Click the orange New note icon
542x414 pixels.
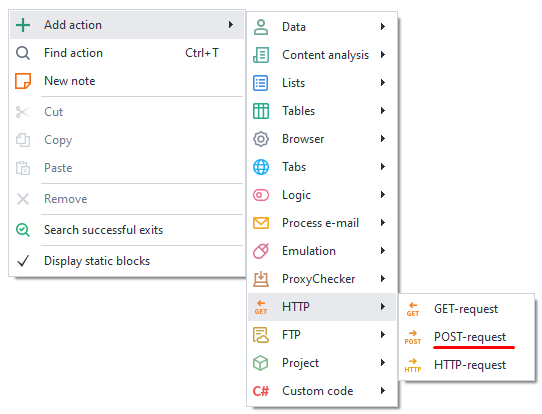[x=23, y=81]
